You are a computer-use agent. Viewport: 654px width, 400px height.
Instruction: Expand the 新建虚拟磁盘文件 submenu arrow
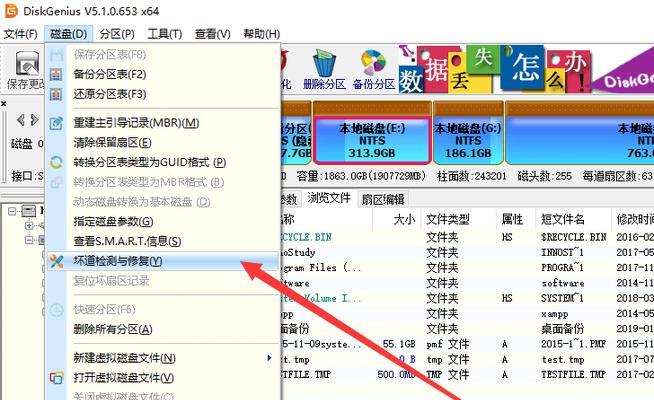pos(269,358)
